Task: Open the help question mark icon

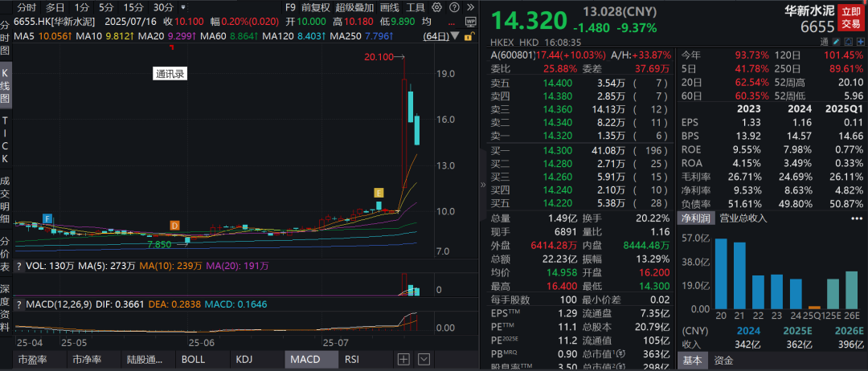Action: click(454, 8)
